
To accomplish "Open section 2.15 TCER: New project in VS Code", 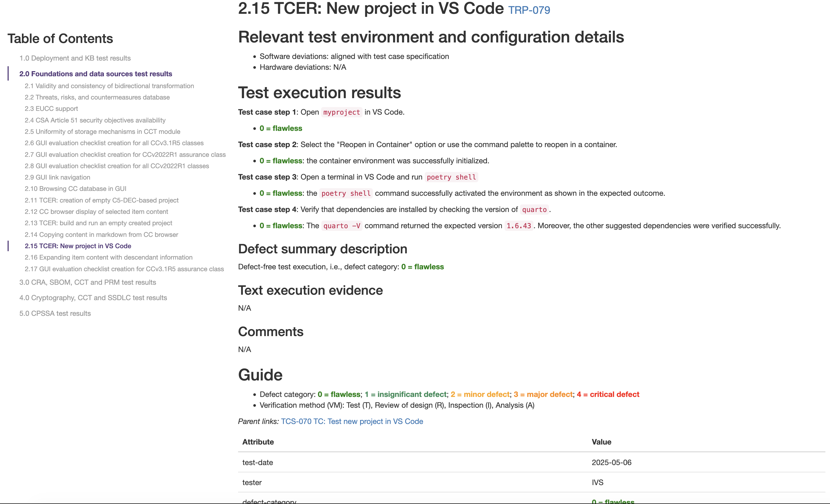I will pos(78,246).
